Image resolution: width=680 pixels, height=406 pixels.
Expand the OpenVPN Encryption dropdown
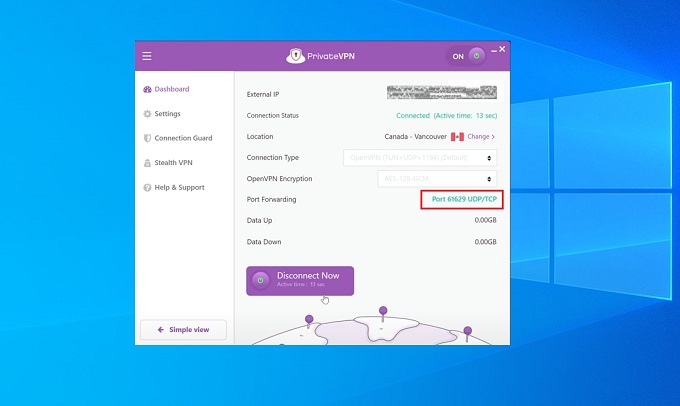(437, 179)
